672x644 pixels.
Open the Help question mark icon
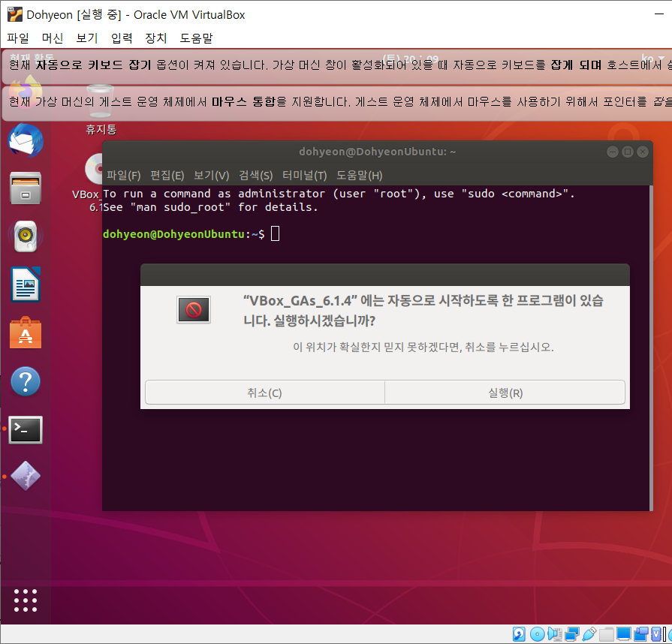click(x=26, y=381)
